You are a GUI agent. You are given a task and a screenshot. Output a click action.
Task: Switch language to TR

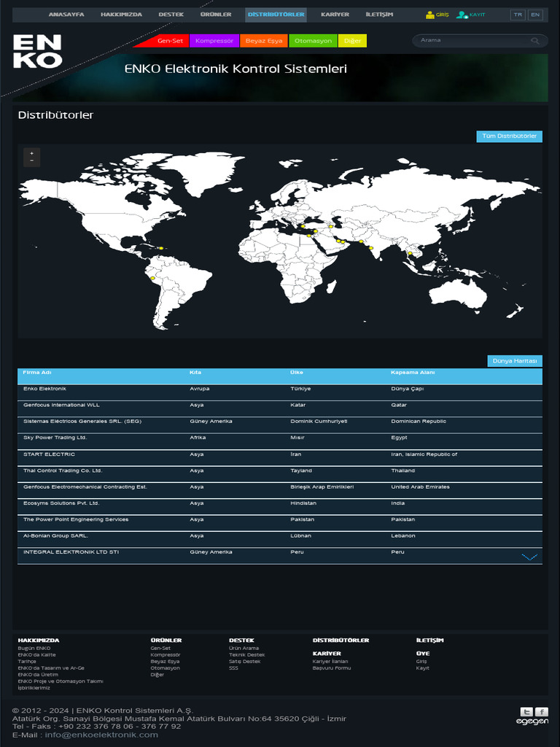517,15
